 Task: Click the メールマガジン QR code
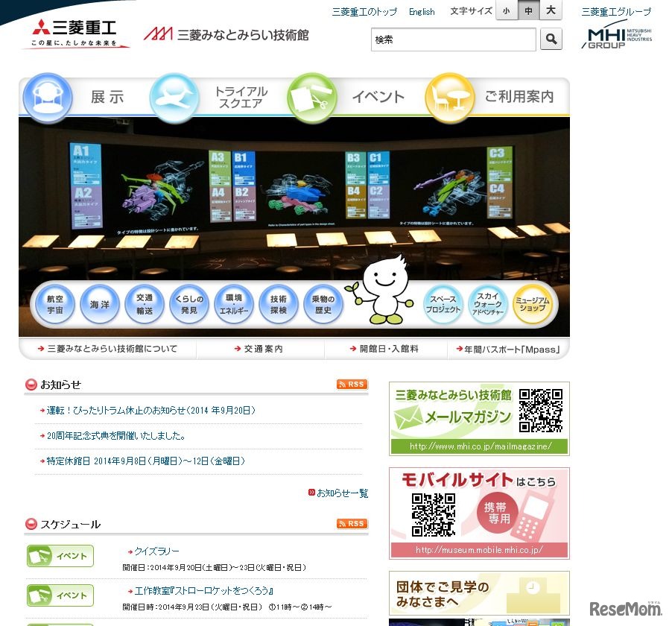541,411
